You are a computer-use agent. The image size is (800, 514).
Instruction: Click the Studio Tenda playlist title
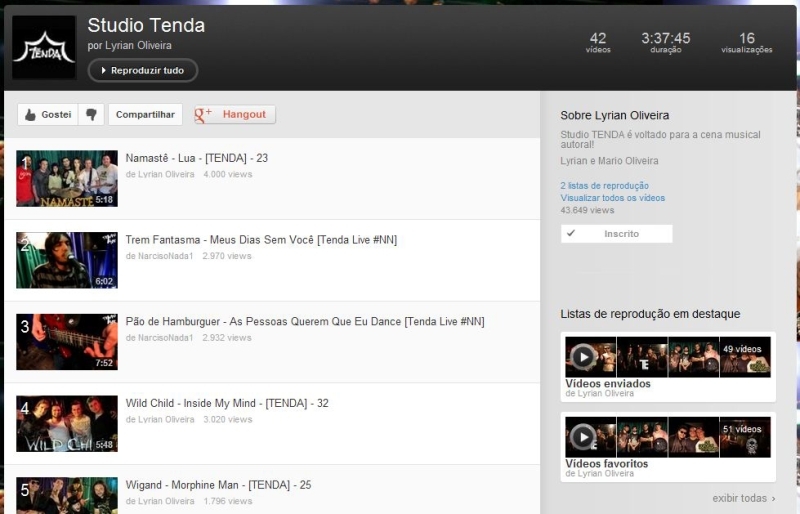[x=146, y=25]
